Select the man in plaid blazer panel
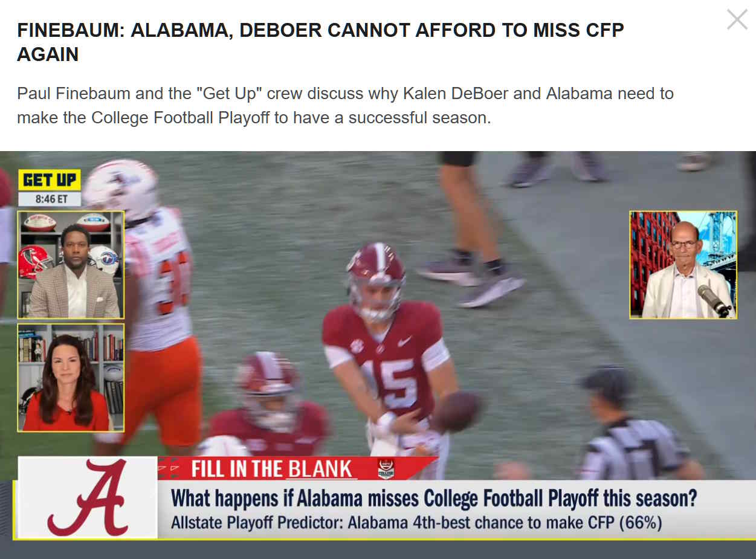The image size is (756, 559). pos(71,265)
